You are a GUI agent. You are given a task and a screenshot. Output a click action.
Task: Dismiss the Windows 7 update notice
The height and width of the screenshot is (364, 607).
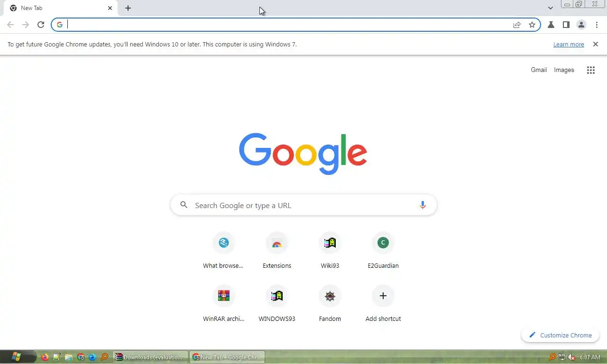tap(596, 44)
